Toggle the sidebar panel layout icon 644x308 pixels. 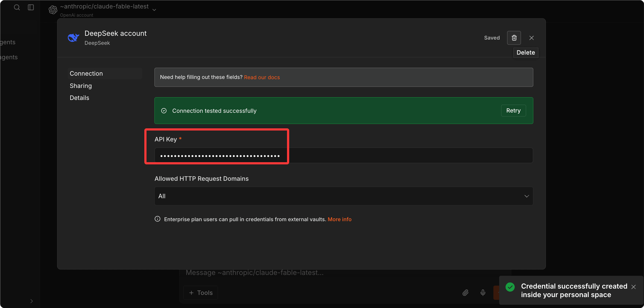click(x=31, y=7)
